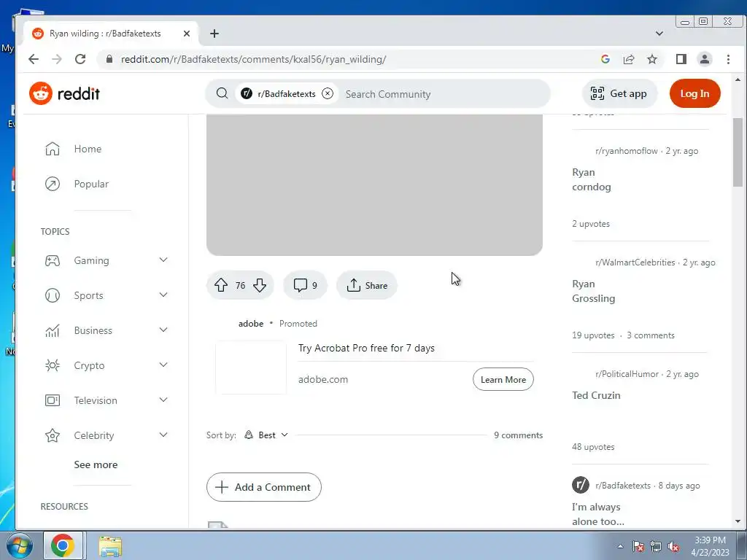The image size is (747, 560).
Task: Expand the Business topic chevron
Action: point(163,330)
